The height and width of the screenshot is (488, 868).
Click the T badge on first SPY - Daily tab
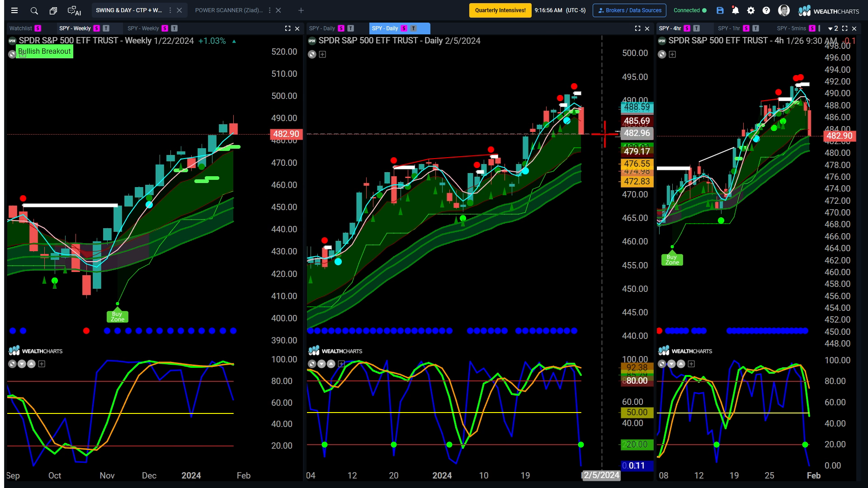tap(350, 28)
